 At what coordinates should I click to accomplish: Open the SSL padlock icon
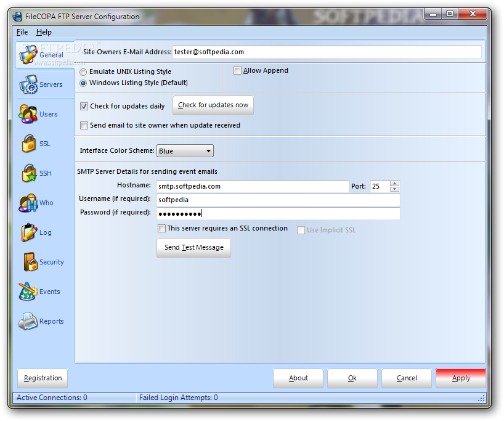[28, 144]
